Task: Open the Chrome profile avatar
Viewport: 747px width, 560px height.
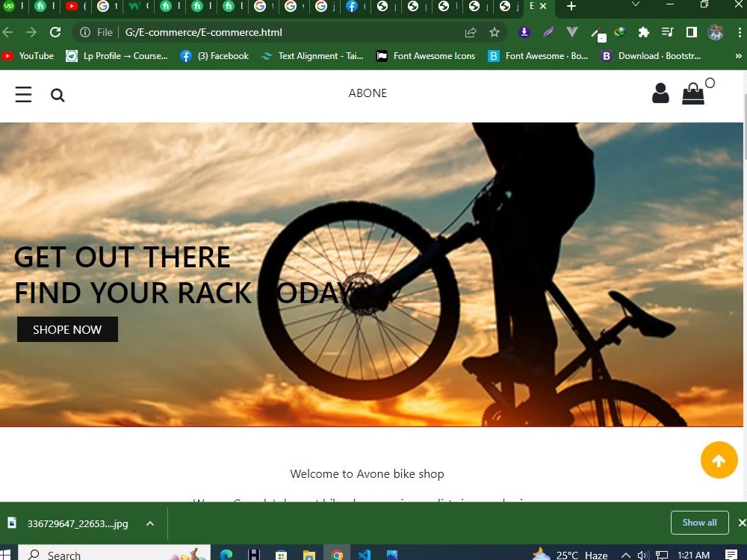Action: click(x=716, y=32)
